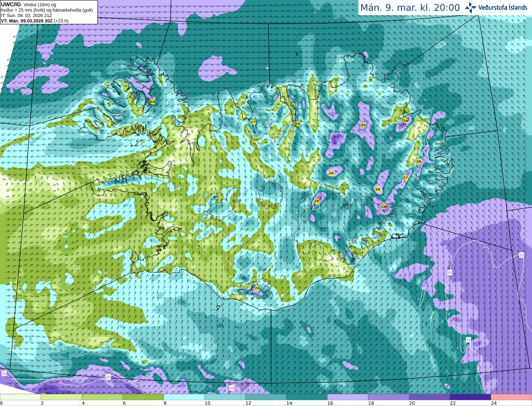Click the 'Veðurstofa Íslands' name text
The height and width of the screenshot is (406, 532).
point(503,7)
